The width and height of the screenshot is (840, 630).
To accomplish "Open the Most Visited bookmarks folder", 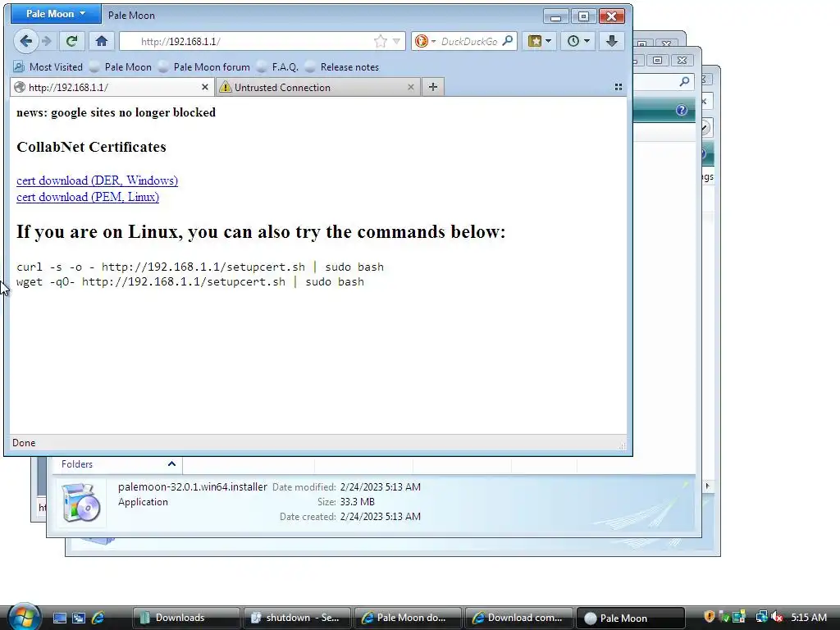I will [x=48, y=67].
